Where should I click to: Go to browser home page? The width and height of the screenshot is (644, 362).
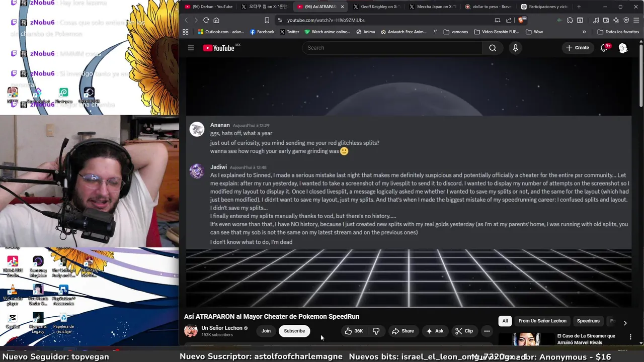tap(216, 20)
